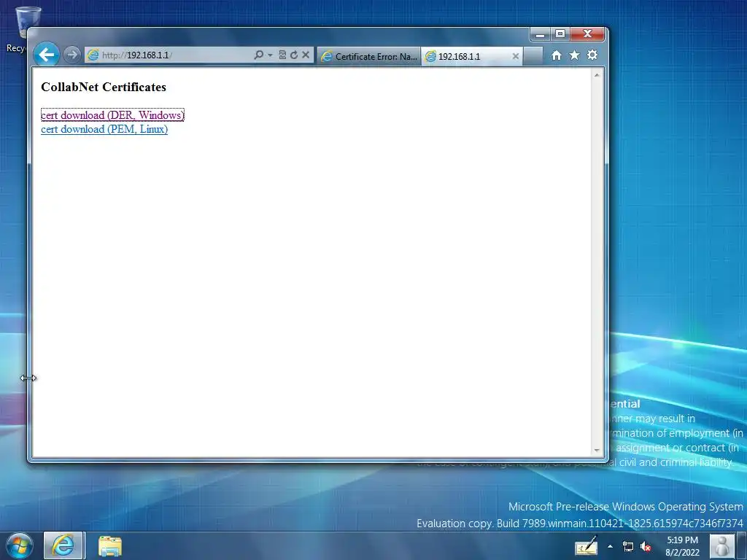Go back with the browser Back arrow
747x560 pixels.
(46, 55)
